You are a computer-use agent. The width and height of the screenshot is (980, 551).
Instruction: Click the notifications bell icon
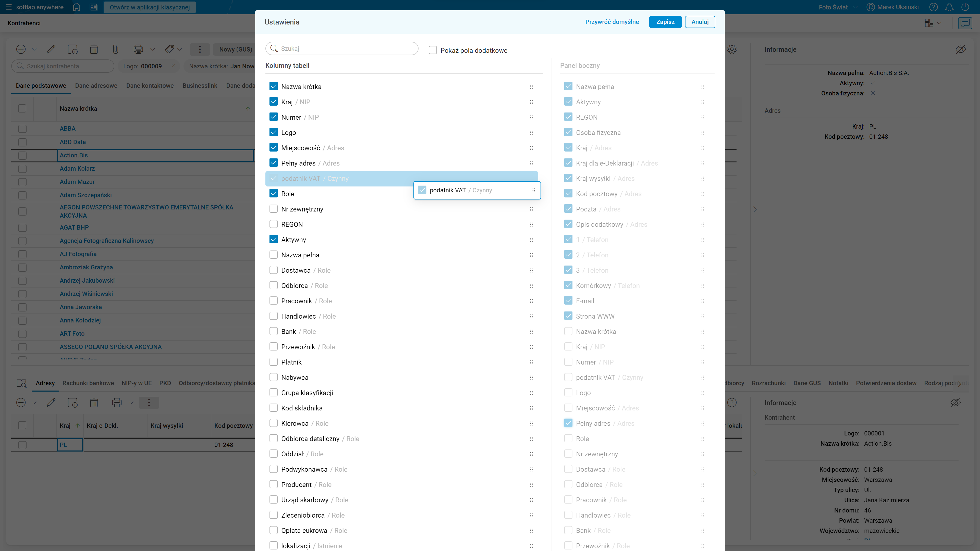(949, 7)
